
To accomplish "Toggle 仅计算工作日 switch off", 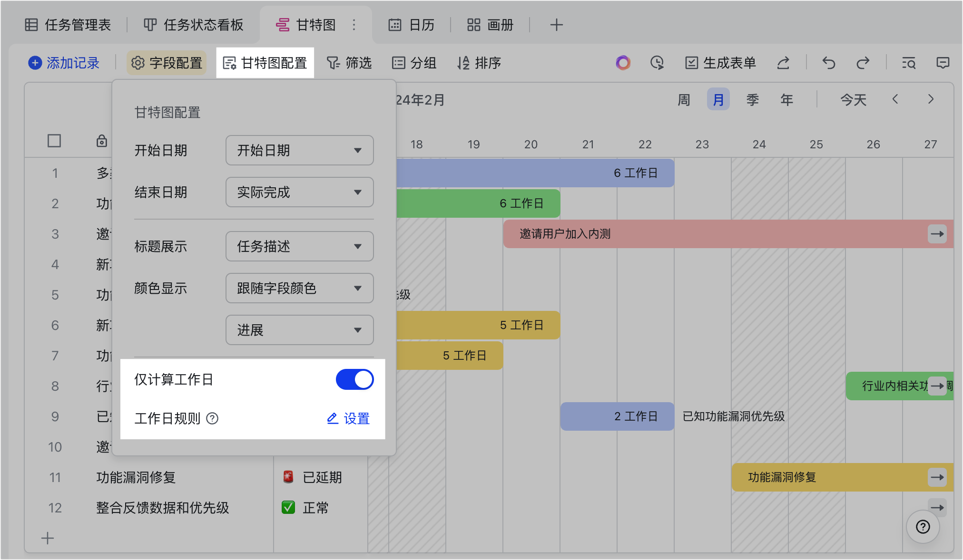I will tap(355, 379).
